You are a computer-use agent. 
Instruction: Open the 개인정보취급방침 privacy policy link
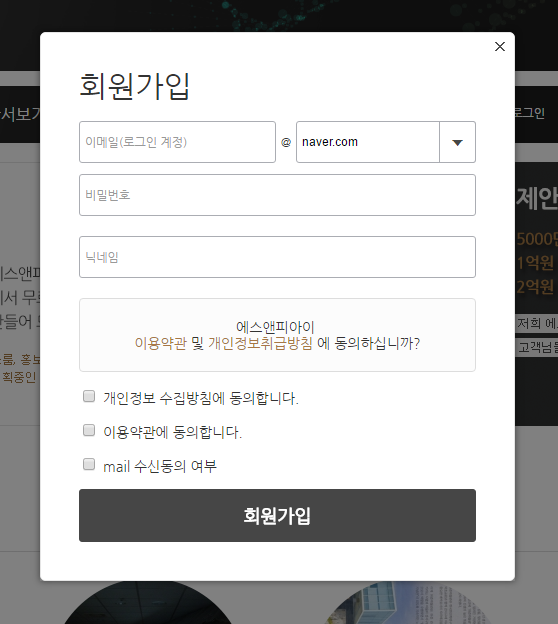coord(260,343)
